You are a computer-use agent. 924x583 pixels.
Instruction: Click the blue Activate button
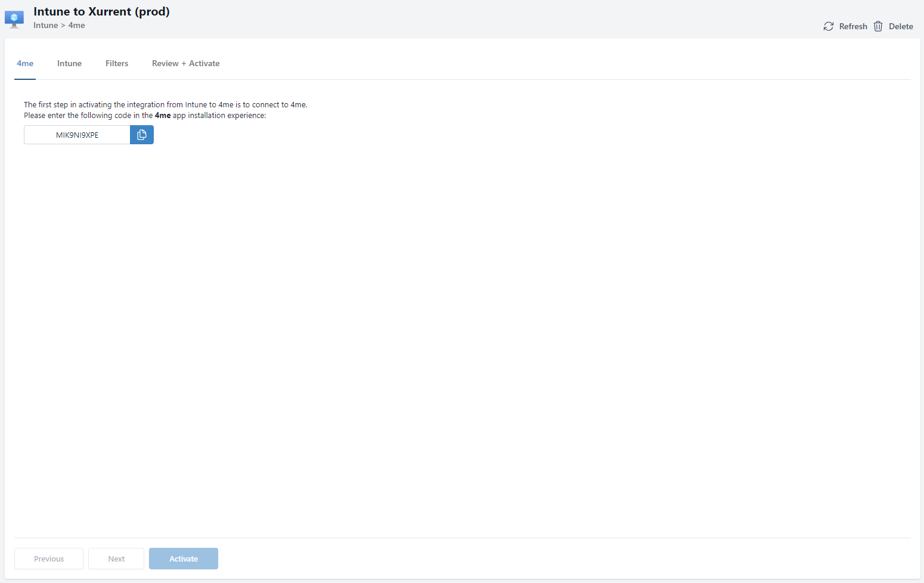point(183,559)
